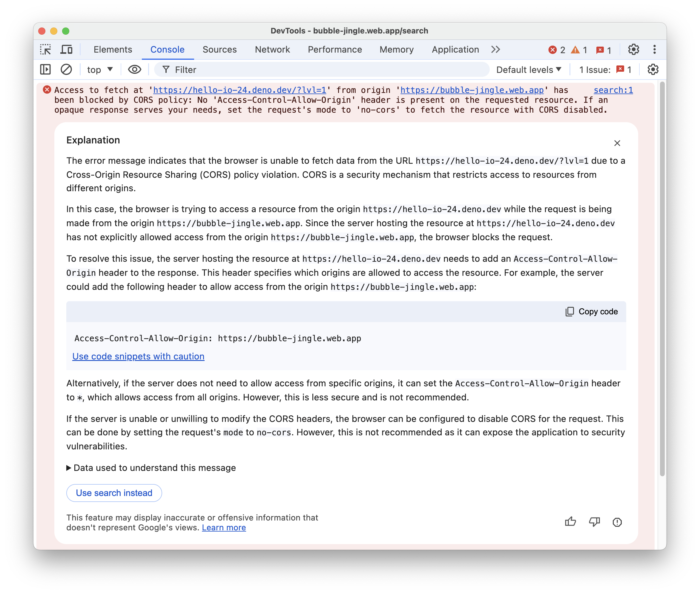
Task: Click the clear console icon
Action: point(66,70)
